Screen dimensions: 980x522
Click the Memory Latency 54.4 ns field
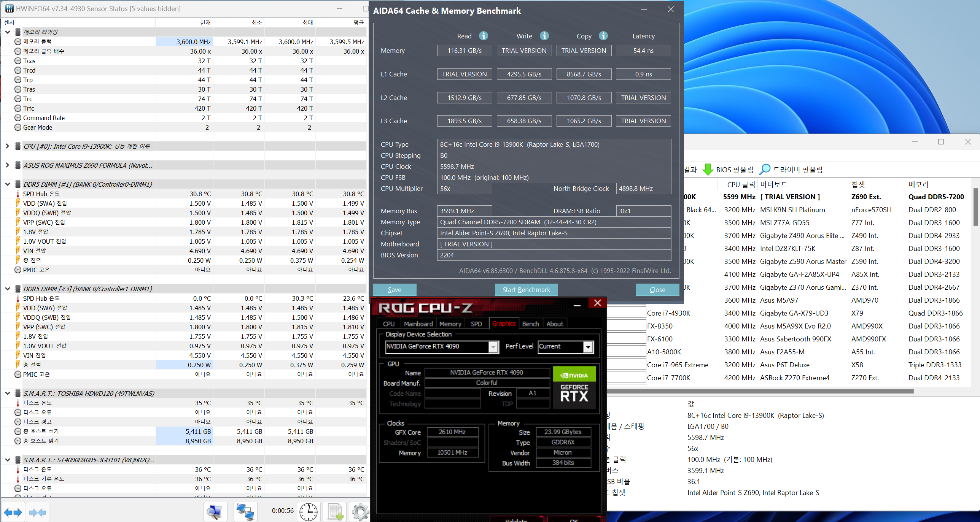point(643,51)
